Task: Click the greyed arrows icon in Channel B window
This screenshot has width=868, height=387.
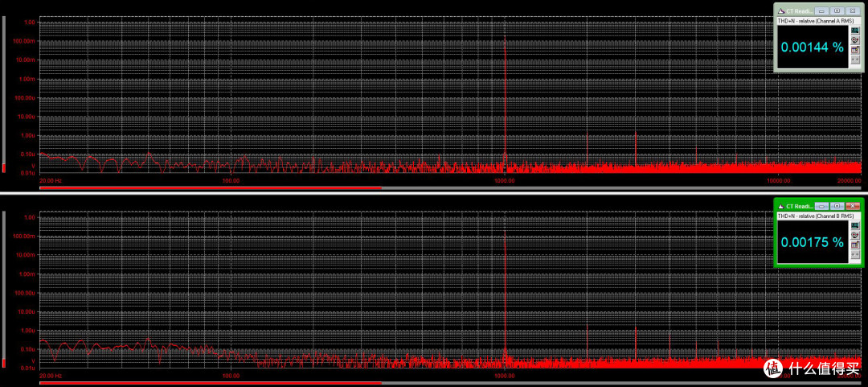Action: pos(855,254)
